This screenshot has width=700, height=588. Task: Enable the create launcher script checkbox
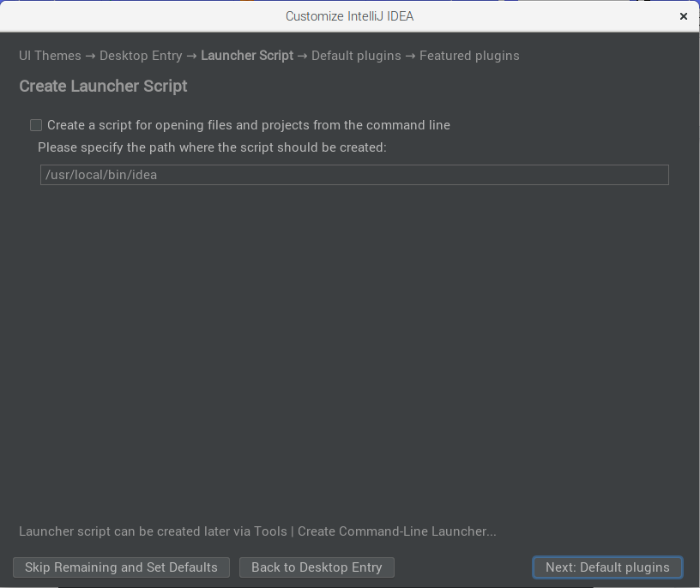pyautogui.click(x=36, y=125)
